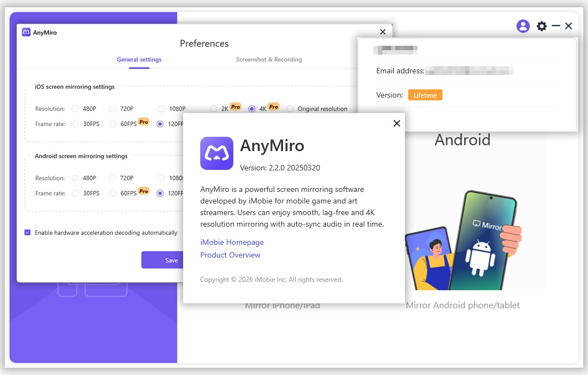
Task: Open the iMobie Homepage link
Action: click(232, 242)
